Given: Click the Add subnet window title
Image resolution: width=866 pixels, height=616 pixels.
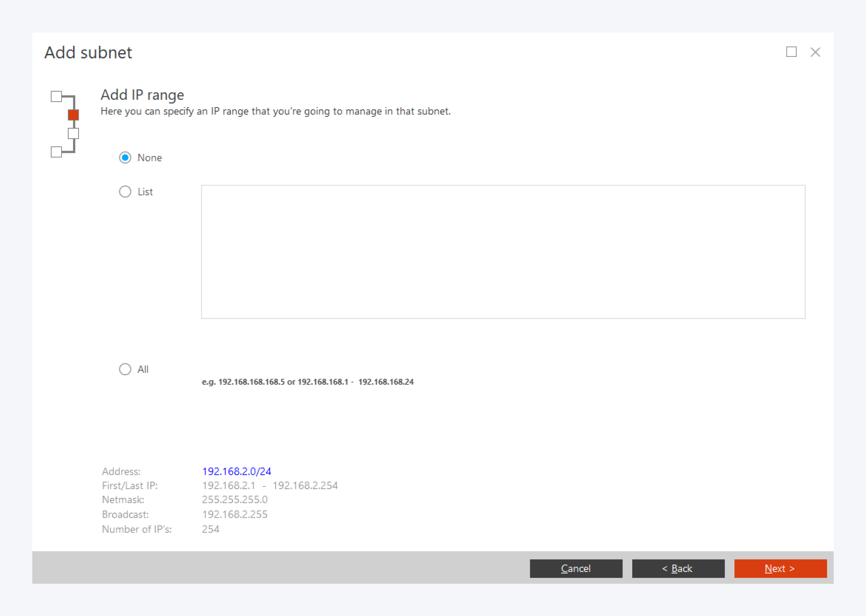Looking at the screenshot, I should click(x=88, y=52).
